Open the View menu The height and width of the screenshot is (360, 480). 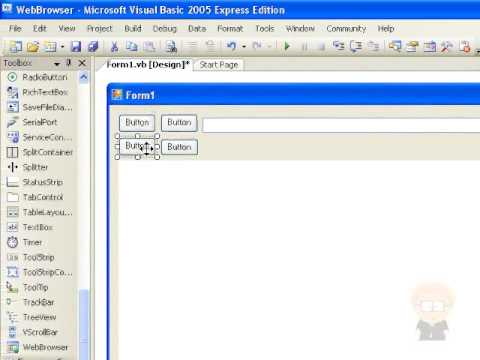(x=67, y=29)
